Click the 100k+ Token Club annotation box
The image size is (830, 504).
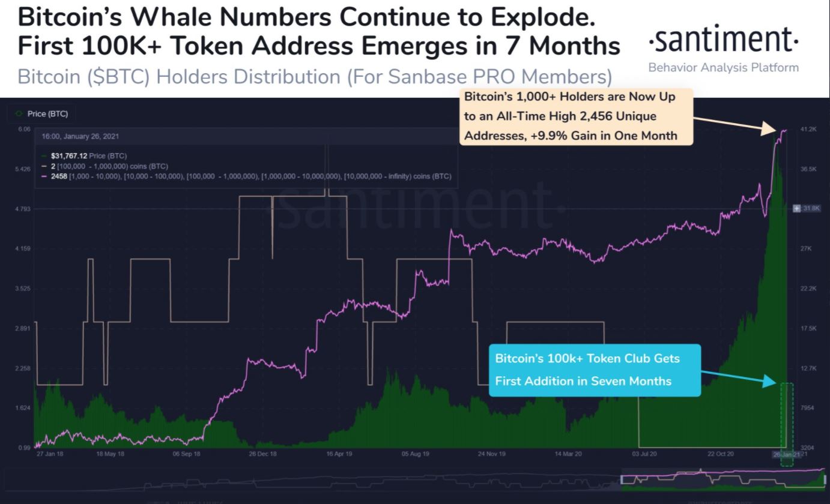pyautogui.click(x=595, y=370)
